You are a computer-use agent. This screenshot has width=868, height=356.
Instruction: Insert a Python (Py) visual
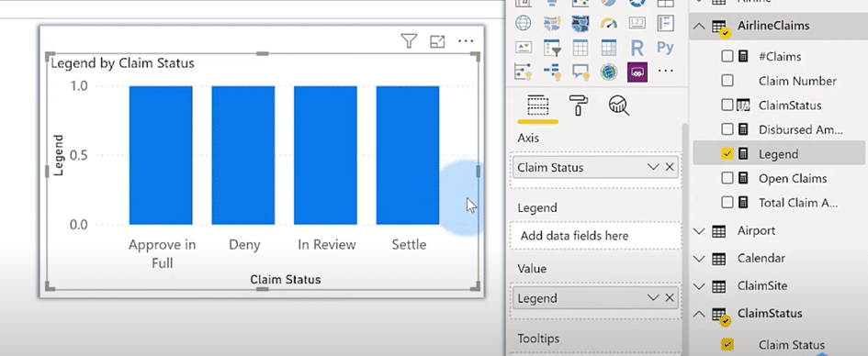(665, 48)
